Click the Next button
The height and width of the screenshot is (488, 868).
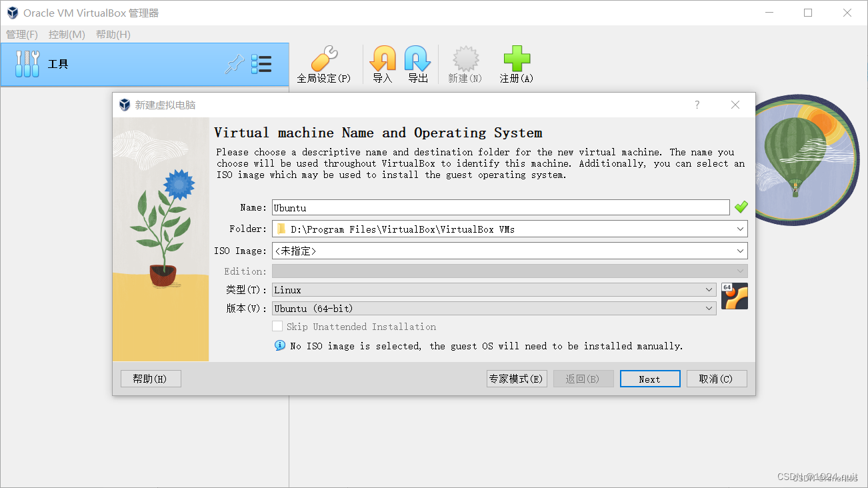point(650,379)
